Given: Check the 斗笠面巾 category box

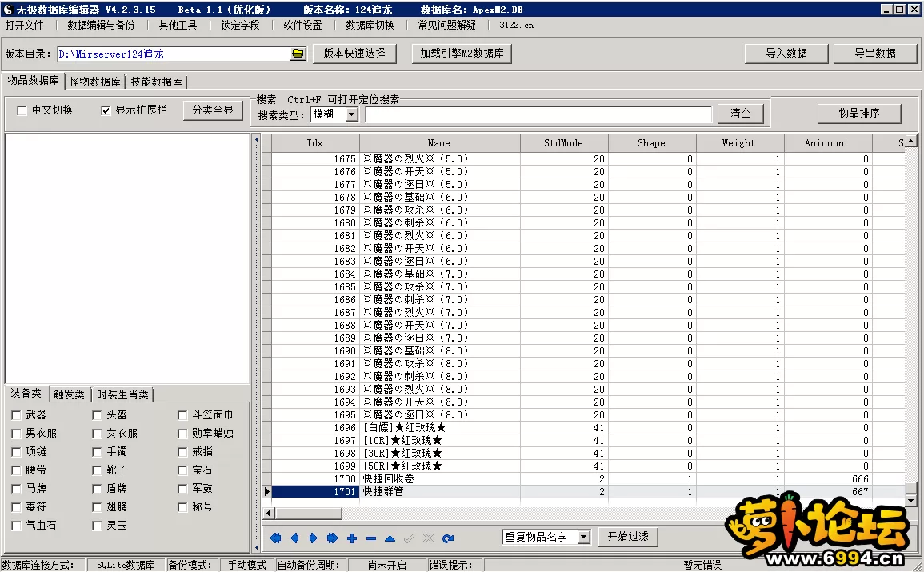Looking at the screenshot, I should 182,415.
